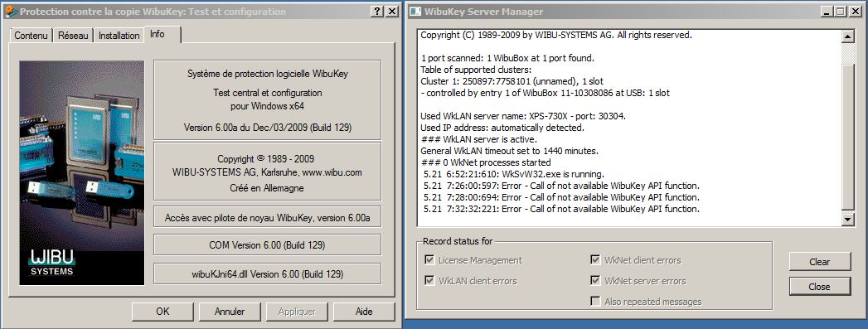Click the 'Créé en Allemagne' text

pos(268,188)
